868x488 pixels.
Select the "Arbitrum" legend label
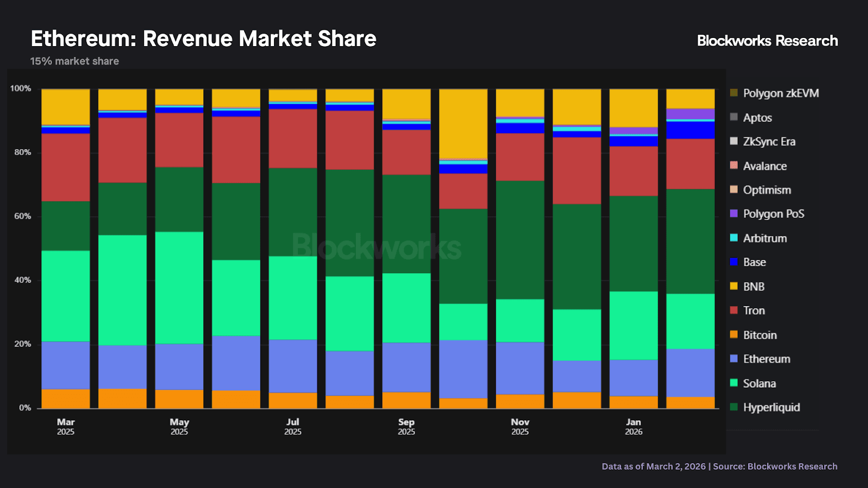coord(765,238)
